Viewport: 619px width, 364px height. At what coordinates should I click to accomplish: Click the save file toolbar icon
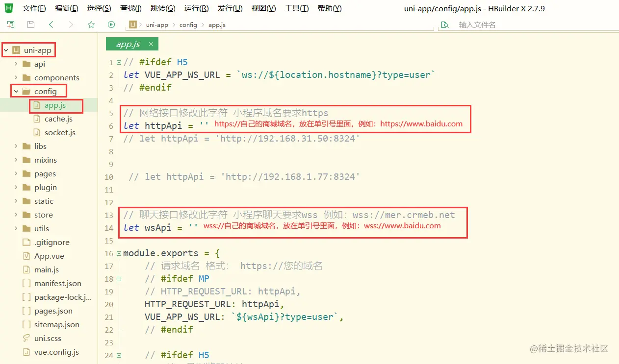(31, 24)
